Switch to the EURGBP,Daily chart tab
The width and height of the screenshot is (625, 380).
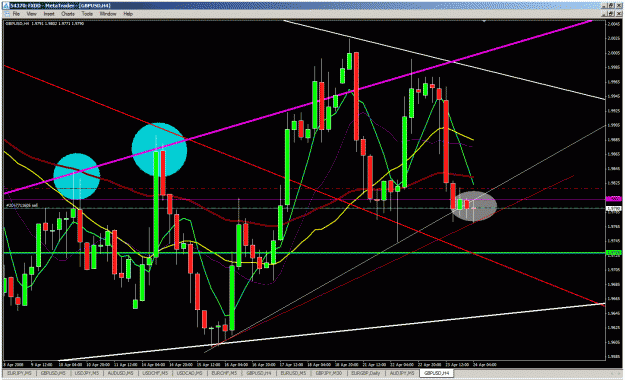366,373
